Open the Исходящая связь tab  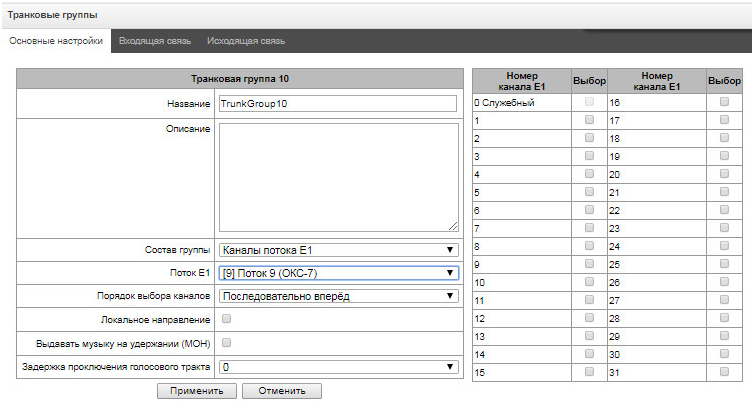[x=245, y=42]
